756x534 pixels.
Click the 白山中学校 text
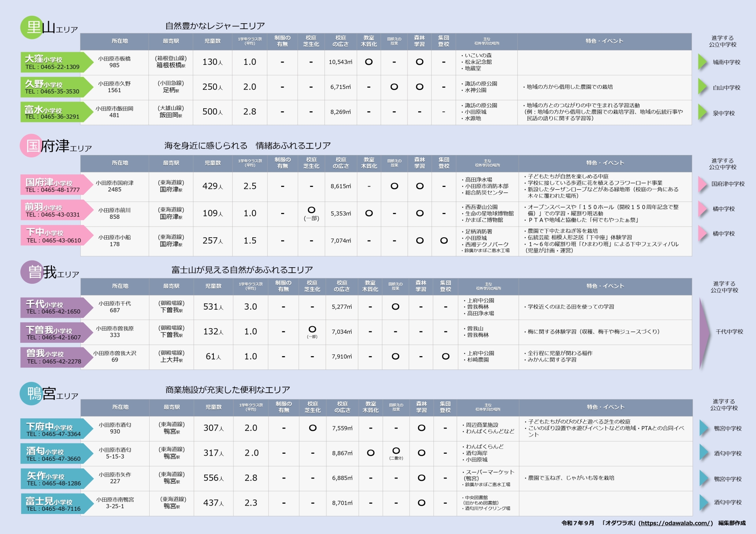[x=726, y=88]
